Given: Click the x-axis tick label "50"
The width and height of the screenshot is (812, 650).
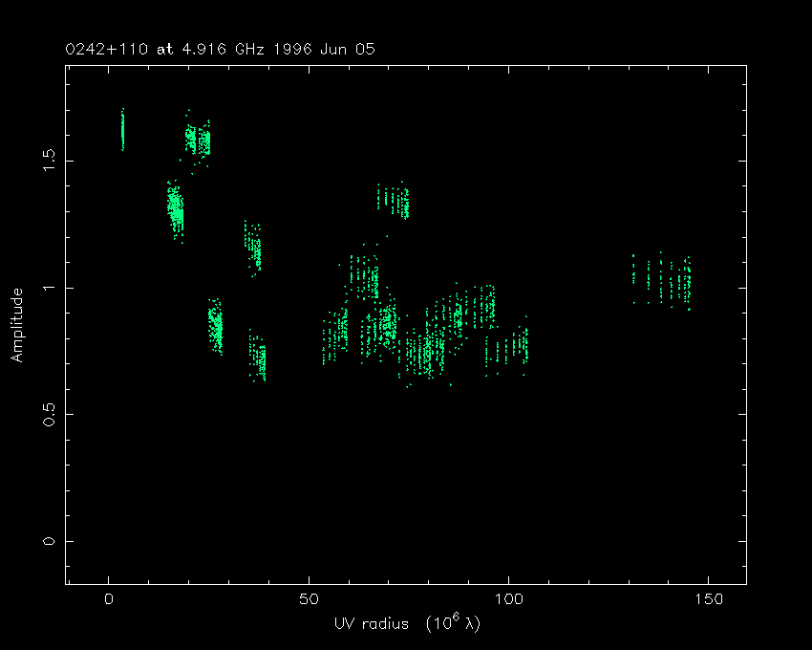Looking at the screenshot, I should 309,599.
